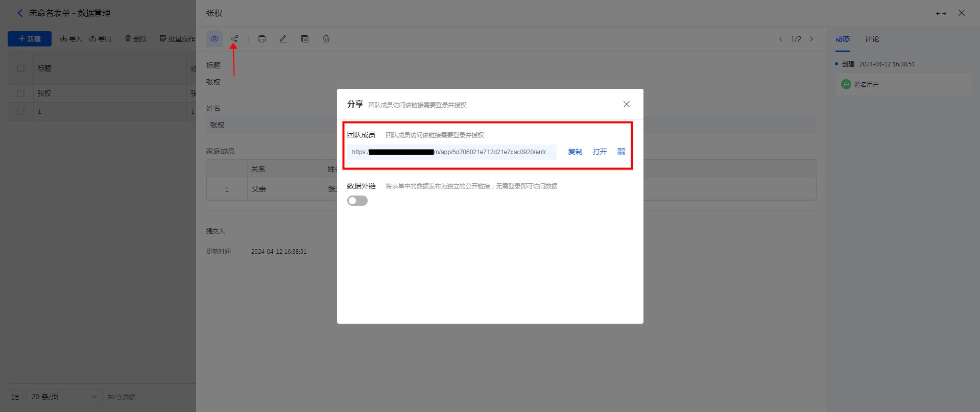Click the share URL text field
The height and width of the screenshot is (412, 980).
(x=452, y=152)
